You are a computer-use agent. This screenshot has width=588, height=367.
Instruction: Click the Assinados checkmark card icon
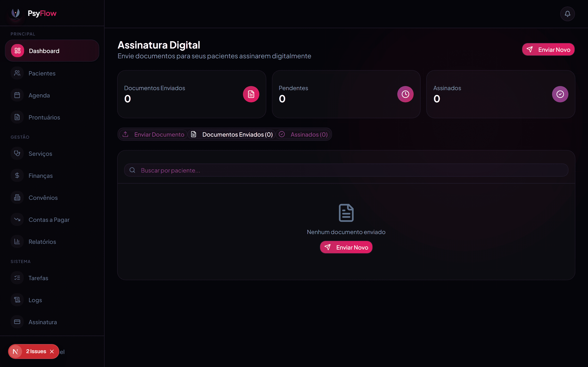[560, 94]
